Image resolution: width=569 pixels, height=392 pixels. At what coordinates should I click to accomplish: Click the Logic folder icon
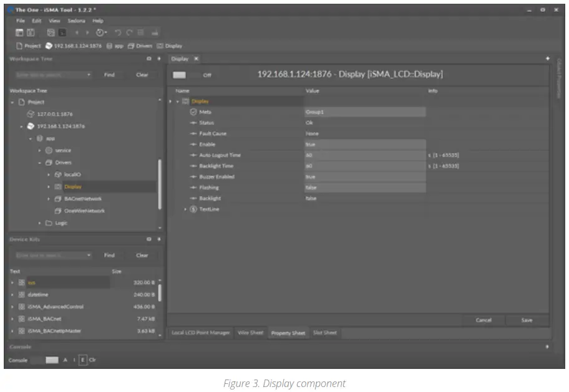pos(49,223)
